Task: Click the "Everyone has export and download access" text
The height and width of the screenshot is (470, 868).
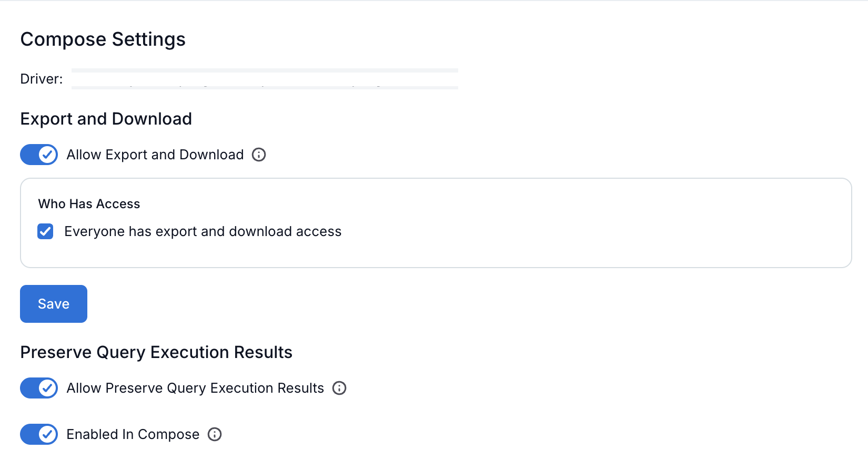Action: tap(203, 231)
